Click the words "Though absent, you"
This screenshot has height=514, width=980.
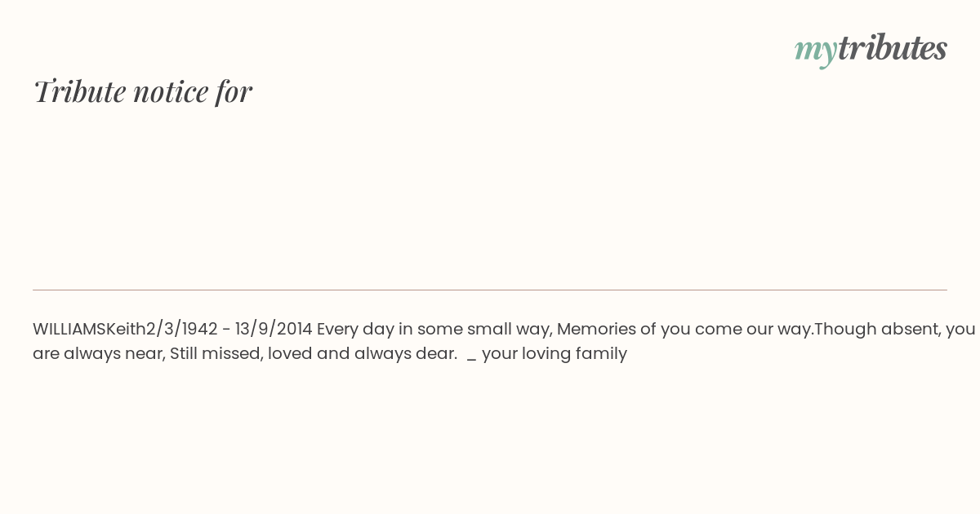[895, 330]
